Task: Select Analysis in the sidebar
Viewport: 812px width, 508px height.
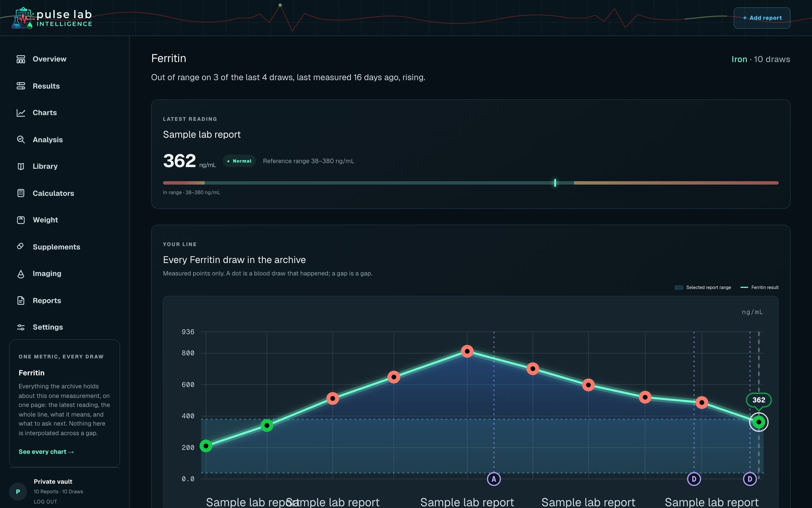Action: (48, 140)
